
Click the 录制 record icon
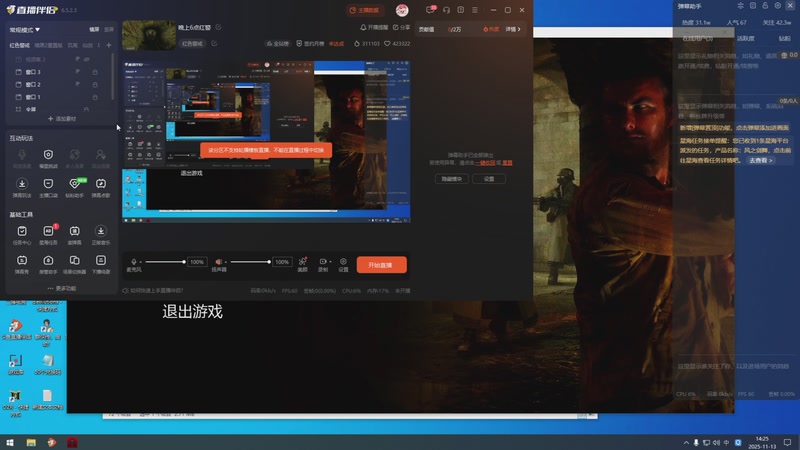[322, 262]
